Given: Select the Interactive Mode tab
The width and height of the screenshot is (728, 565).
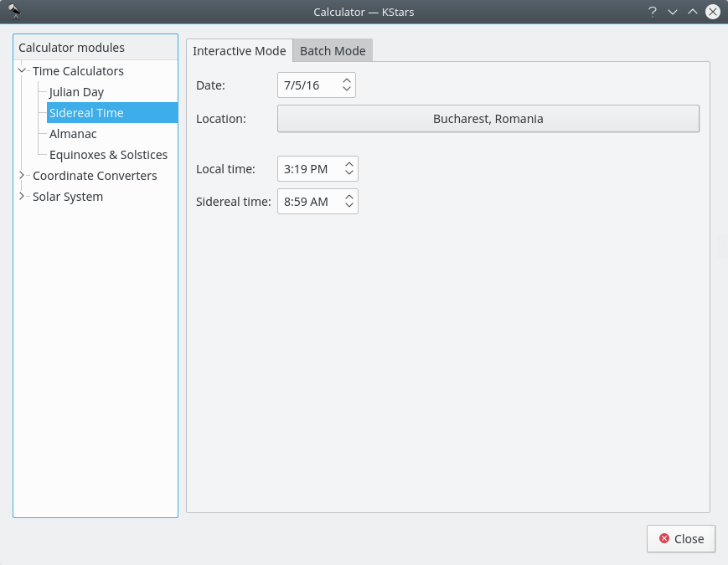Looking at the screenshot, I should pos(240,51).
